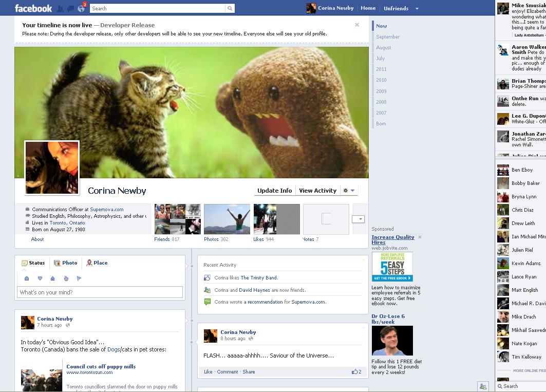The height and width of the screenshot is (392, 546).
Task: Jump to 2009 on timeline
Action: [381, 91]
